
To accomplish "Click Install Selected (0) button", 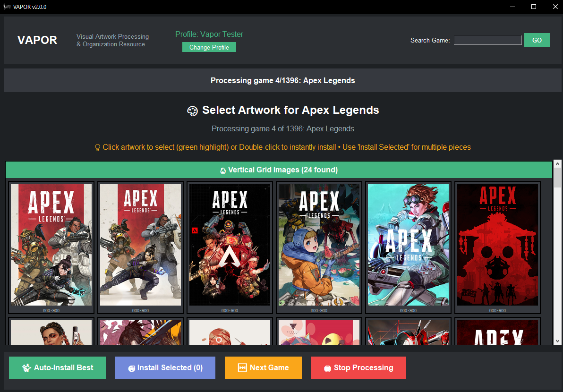I will coord(165,367).
